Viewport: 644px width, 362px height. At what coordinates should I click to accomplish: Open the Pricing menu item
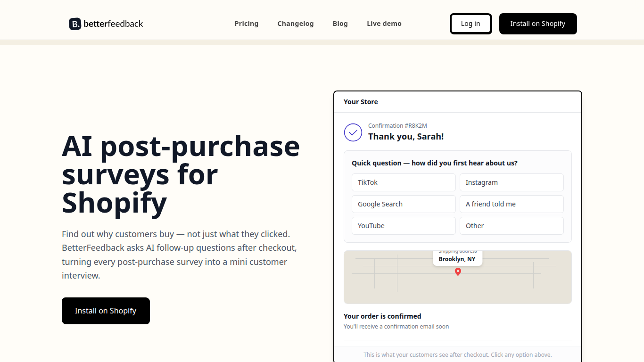pos(247,24)
